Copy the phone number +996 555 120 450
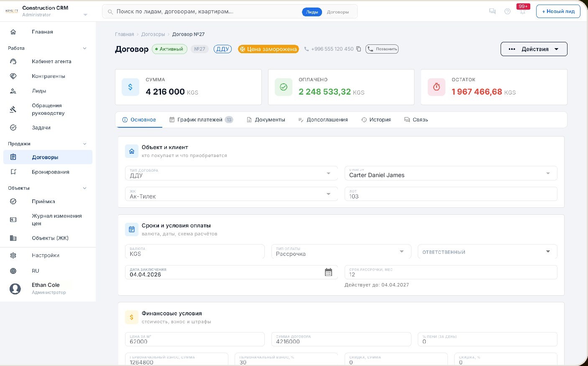This screenshot has height=366, width=588. 358,49
